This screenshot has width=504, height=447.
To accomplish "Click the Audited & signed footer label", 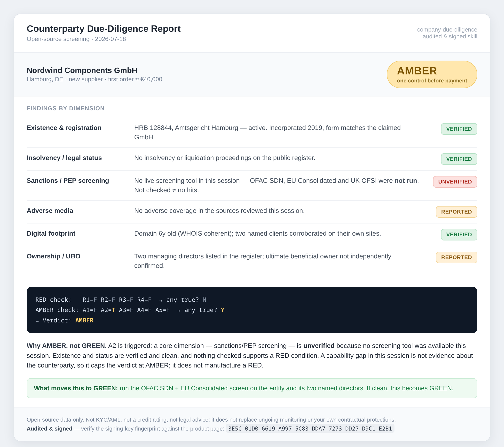I will coord(50,429).
